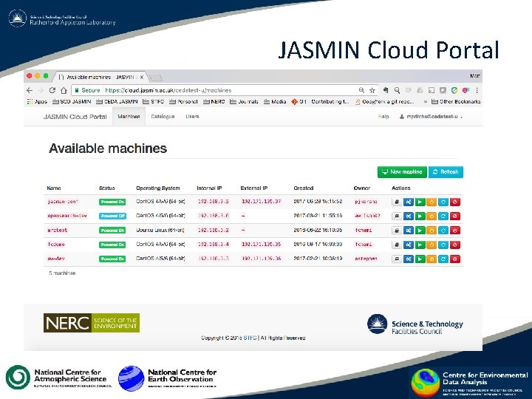The image size is (532, 399).
Task: Click Powered Off badge for opensearch-dev
Action: (x=112, y=216)
